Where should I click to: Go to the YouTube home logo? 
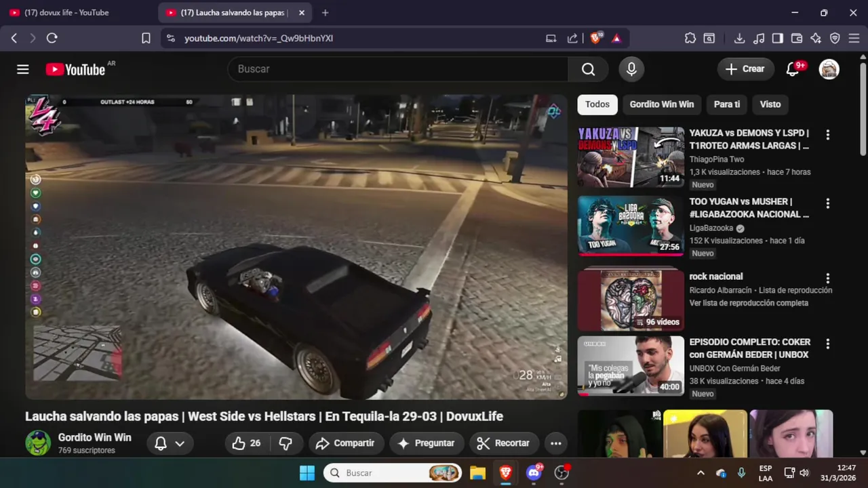tap(75, 69)
